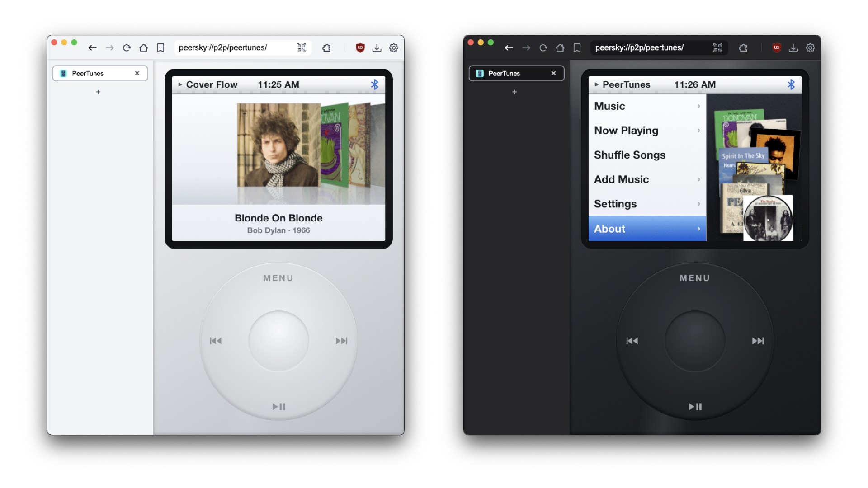The width and height of the screenshot is (868, 488).
Task: Open browser settings gear in dark window
Action: (810, 48)
